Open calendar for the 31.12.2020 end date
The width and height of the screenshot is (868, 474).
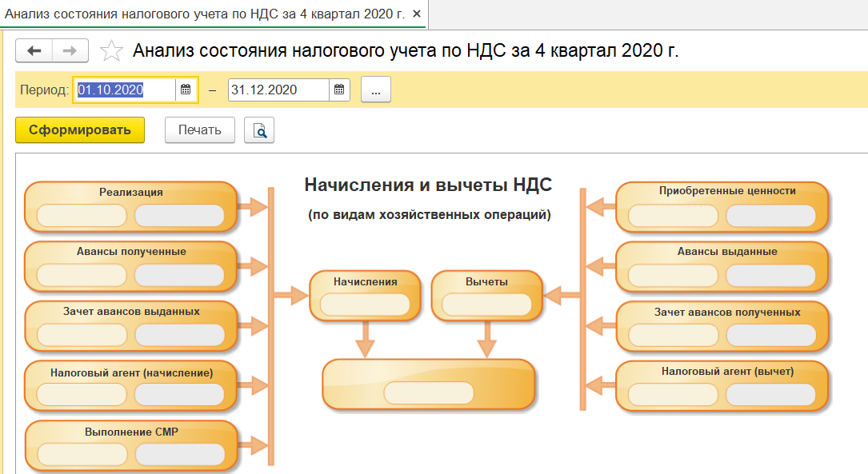pos(339,90)
